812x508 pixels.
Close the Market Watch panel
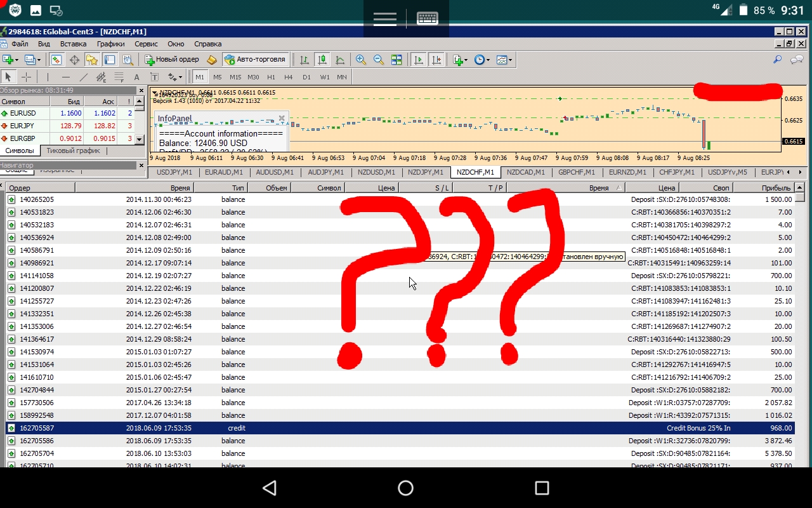coord(140,90)
